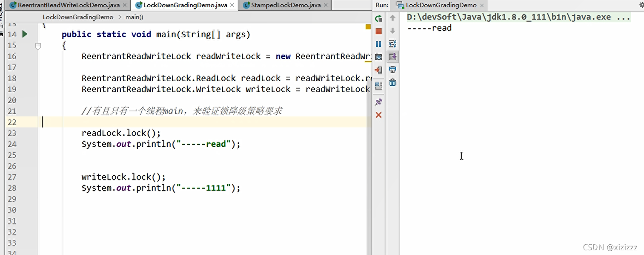Click "public static void main" declaration
The image size is (644, 255).
(156, 35)
